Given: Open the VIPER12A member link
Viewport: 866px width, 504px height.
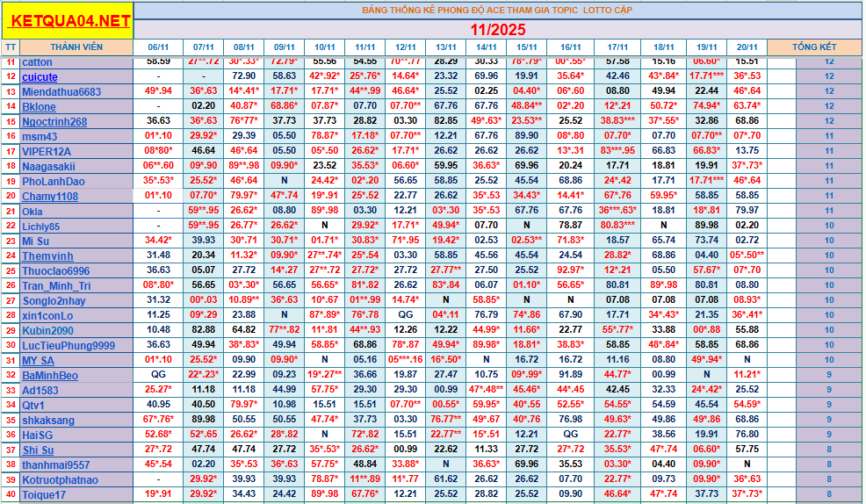Looking at the screenshot, I should tap(47, 152).
